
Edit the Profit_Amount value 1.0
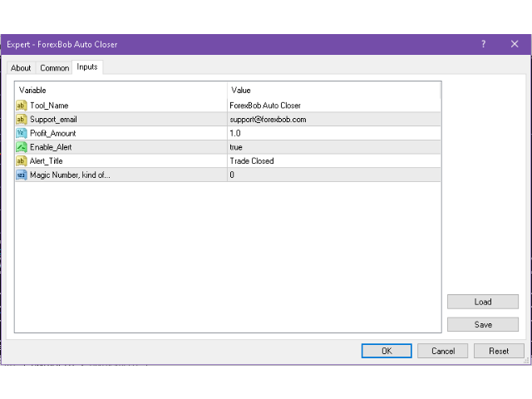(x=334, y=133)
